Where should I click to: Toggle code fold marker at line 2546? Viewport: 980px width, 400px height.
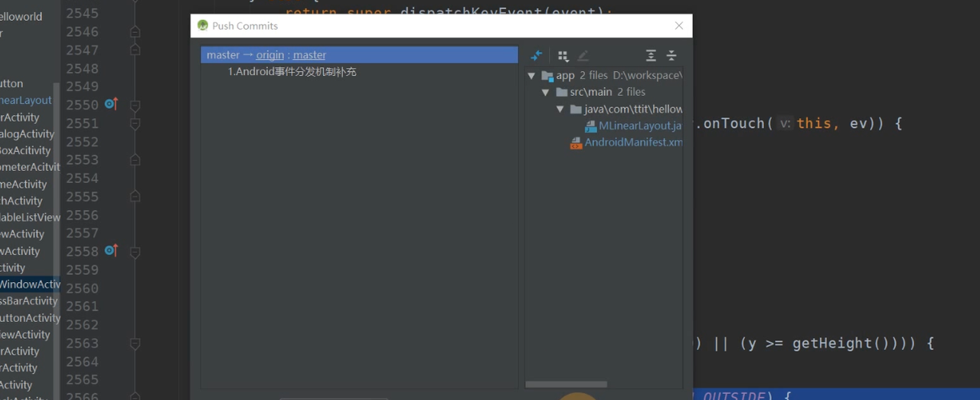pyautogui.click(x=135, y=31)
